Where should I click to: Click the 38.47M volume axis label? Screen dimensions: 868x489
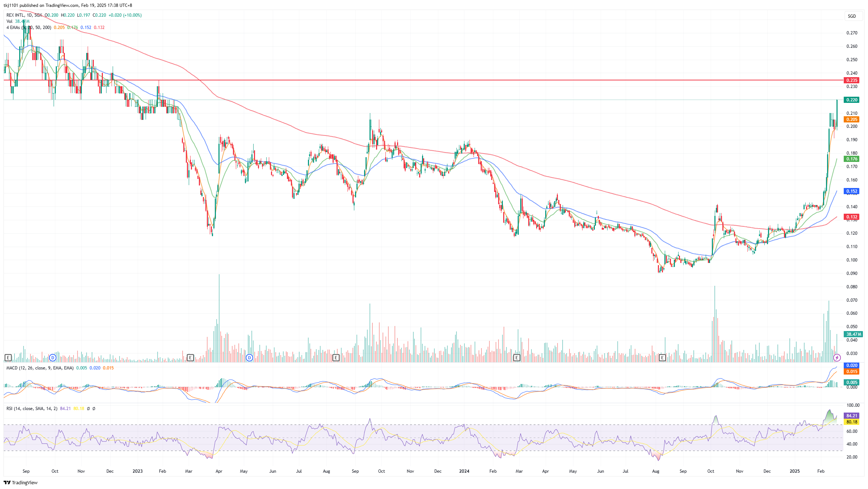(854, 334)
